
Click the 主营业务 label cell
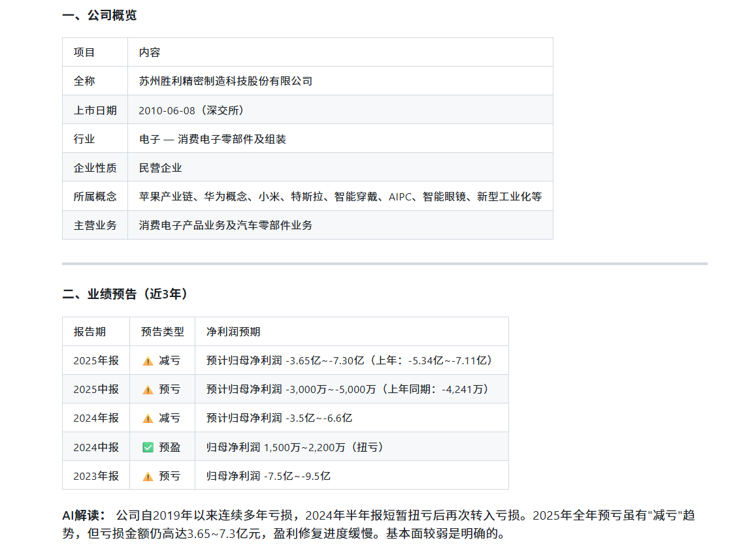coord(95,225)
